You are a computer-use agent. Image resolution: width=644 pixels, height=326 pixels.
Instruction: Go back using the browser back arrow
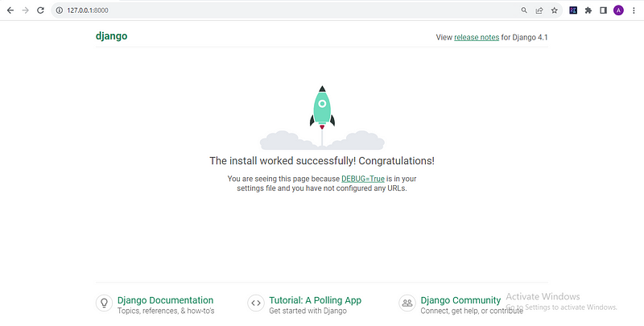pos(10,10)
